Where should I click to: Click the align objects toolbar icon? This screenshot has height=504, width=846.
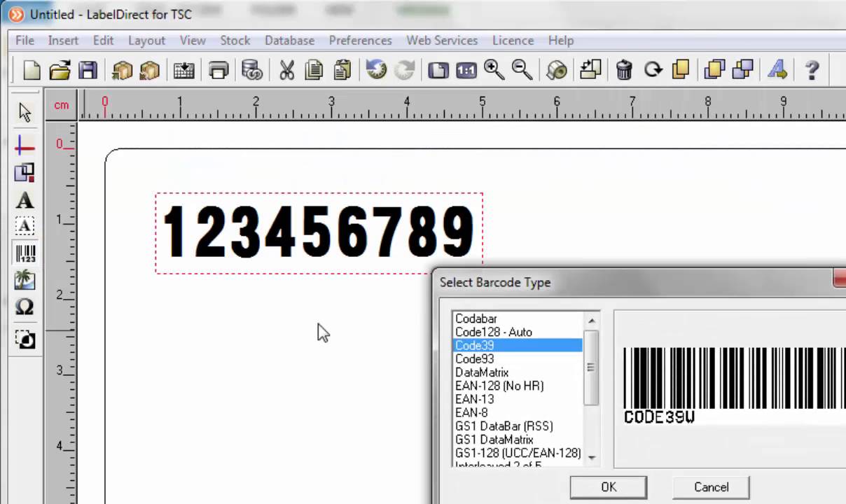point(590,70)
